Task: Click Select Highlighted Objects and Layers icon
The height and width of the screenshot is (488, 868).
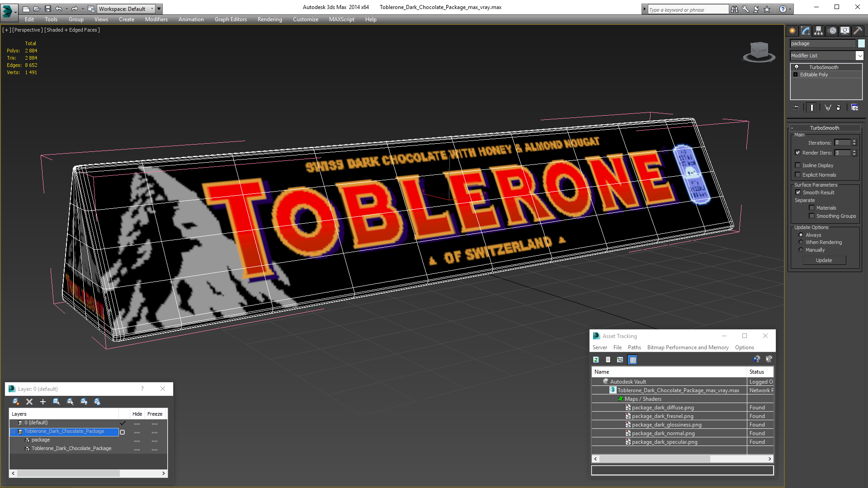Action: (x=57, y=402)
